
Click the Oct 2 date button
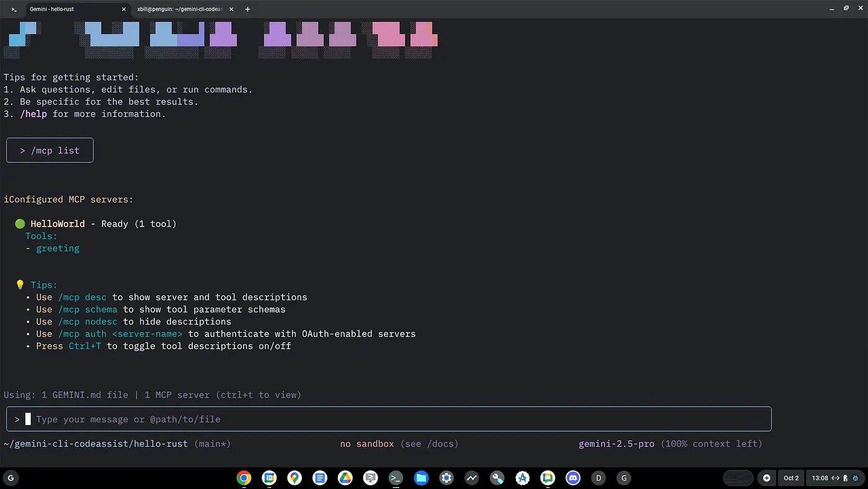tap(791, 478)
